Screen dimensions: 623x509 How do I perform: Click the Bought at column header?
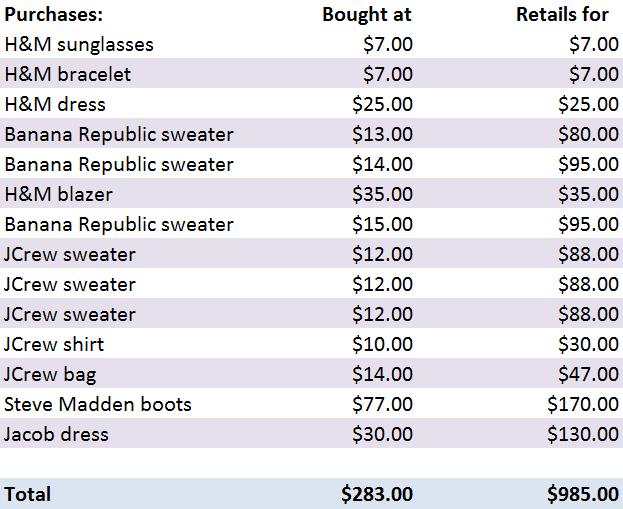(x=367, y=15)
